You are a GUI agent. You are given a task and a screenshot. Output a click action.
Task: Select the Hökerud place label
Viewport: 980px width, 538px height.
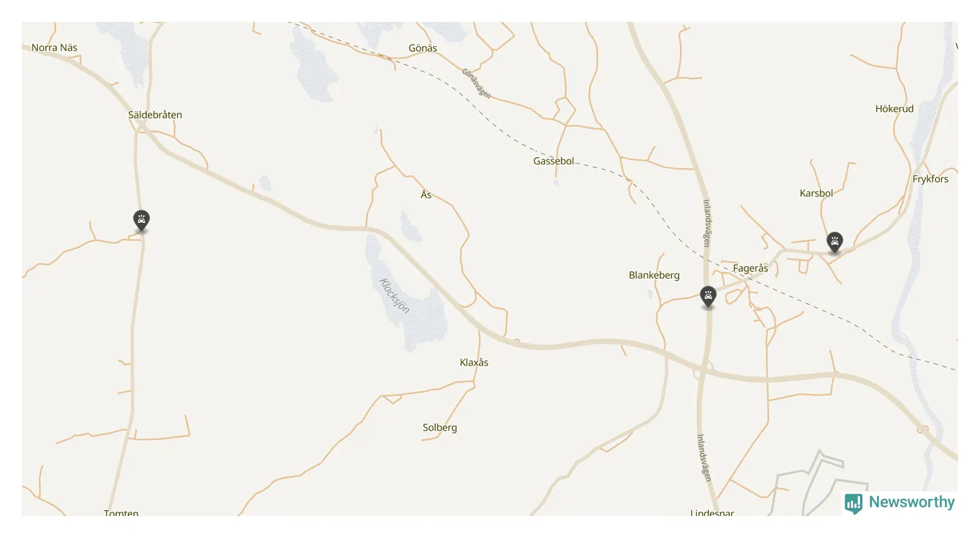point(894,109)
